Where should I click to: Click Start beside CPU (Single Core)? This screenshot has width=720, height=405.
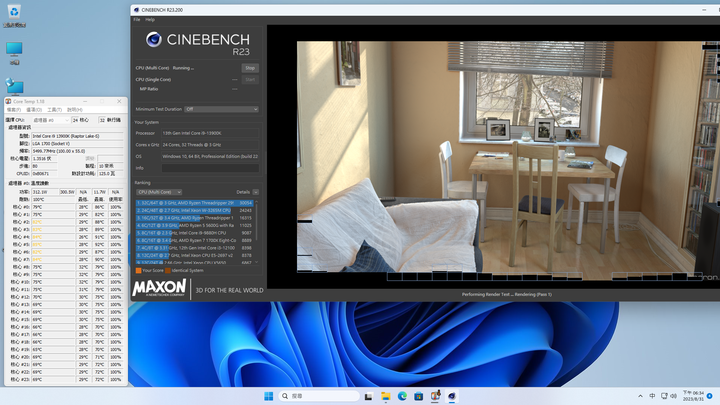(x=250, y=79)
